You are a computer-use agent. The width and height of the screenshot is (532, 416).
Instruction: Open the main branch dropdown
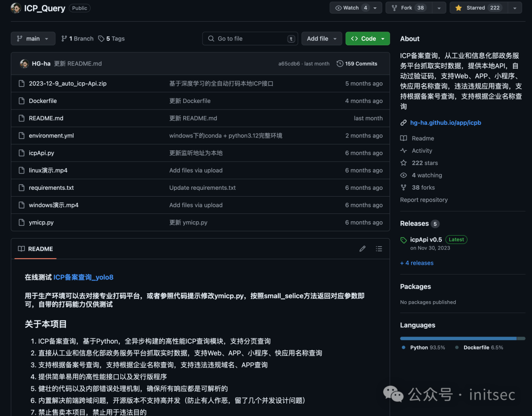click(33, 38)
